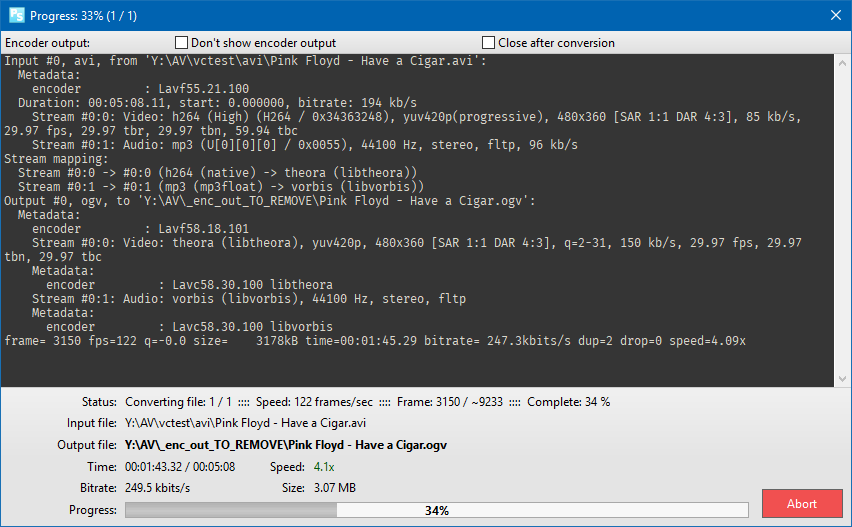Tick the "Close after conversion" checkbox
Image resolution: width=852 pixels, height=527 pixels.
pyautogui.click(x=489, y=43)
